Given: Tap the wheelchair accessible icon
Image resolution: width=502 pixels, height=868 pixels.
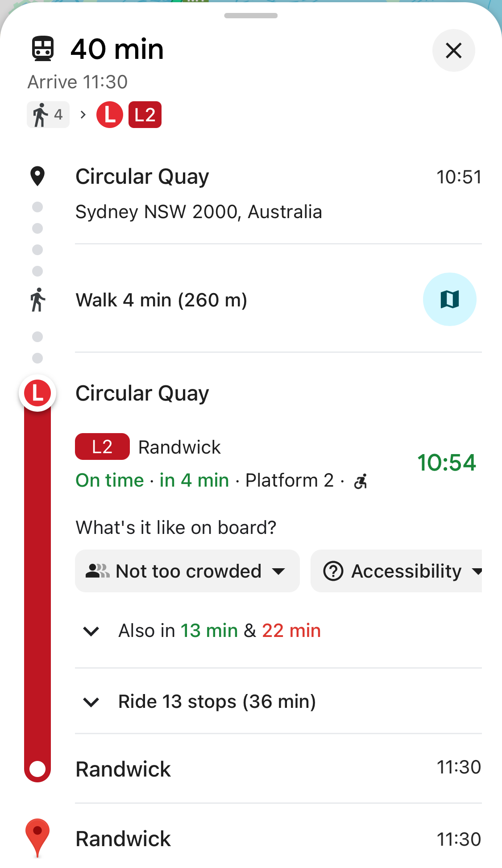Looking at the screenshot, I should point(360,481).
